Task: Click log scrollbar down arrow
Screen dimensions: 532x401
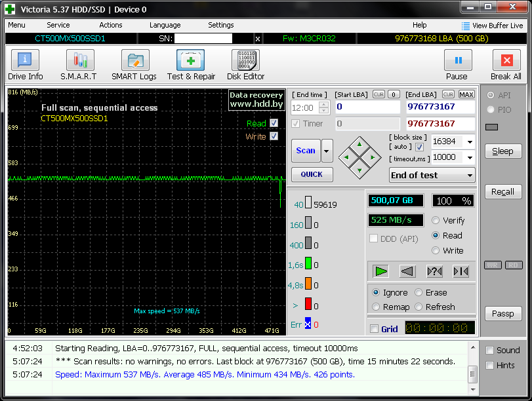Action: coord(473,390)
